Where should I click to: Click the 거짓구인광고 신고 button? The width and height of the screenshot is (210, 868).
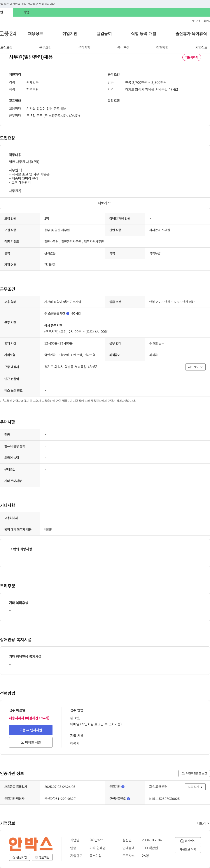[194, 773]
